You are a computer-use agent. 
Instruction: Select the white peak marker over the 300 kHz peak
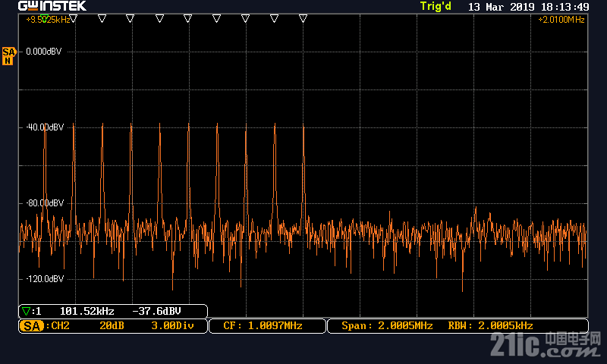click(102, 18)
